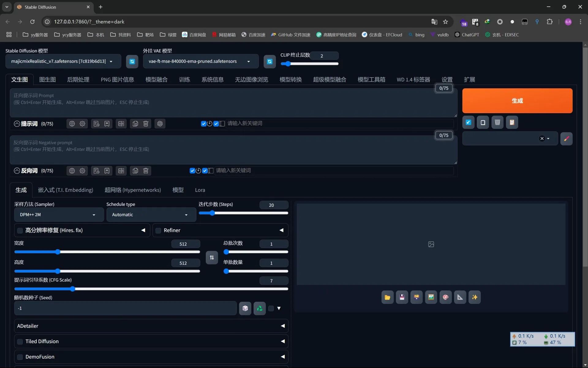Click the paintbrush edit styles button
588x368 pixels.
click(566, 139)
